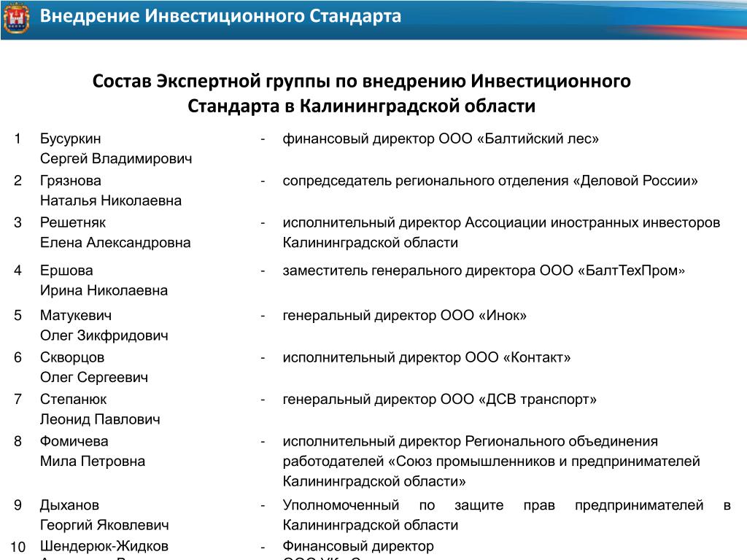Click "исполнительный директор Регионального объединения"
Screen dimensions: 747x560
coord(471,441)
